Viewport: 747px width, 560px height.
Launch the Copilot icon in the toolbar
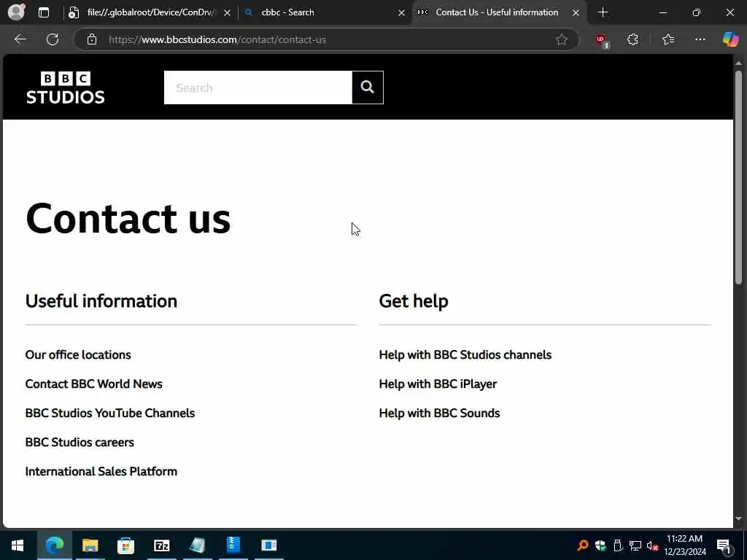point(730,39)
